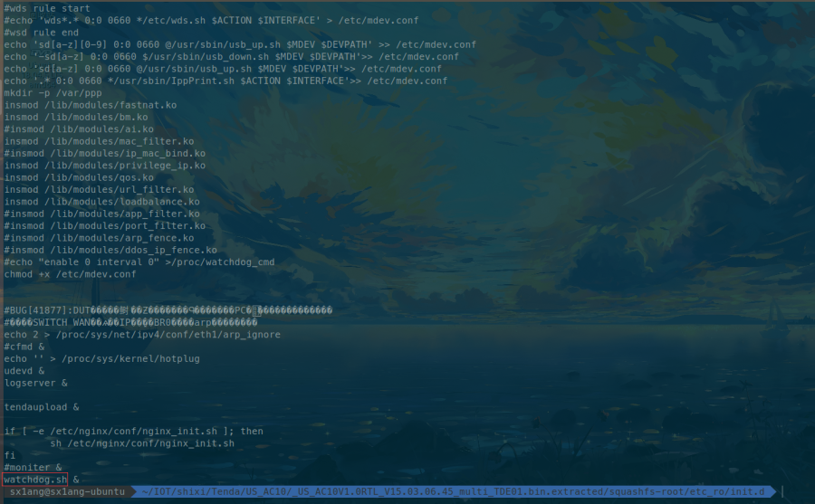Click the 'sh /etc/nginx/conf/nginx_init.sh' line
815x504 pixels.
pos(141,443)
